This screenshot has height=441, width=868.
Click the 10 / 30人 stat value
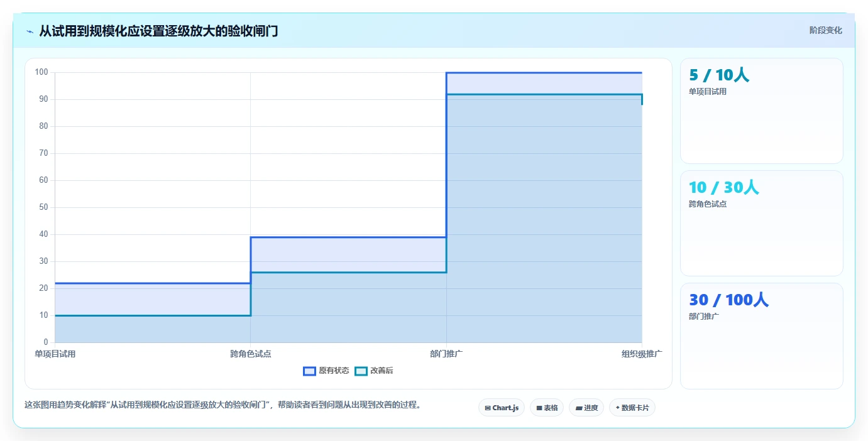(x=724, y=187)
